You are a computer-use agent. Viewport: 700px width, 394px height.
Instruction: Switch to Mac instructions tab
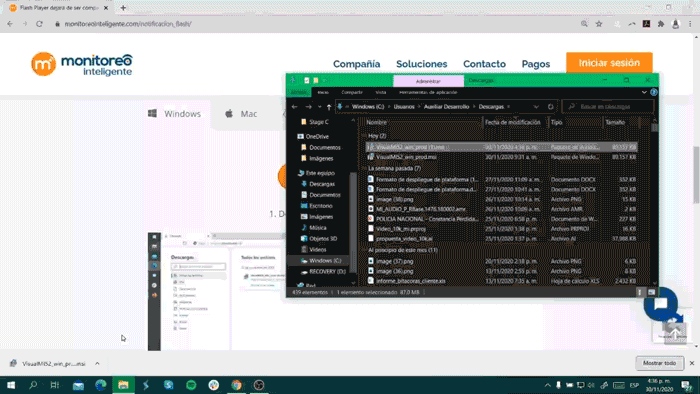click(241, 114)
